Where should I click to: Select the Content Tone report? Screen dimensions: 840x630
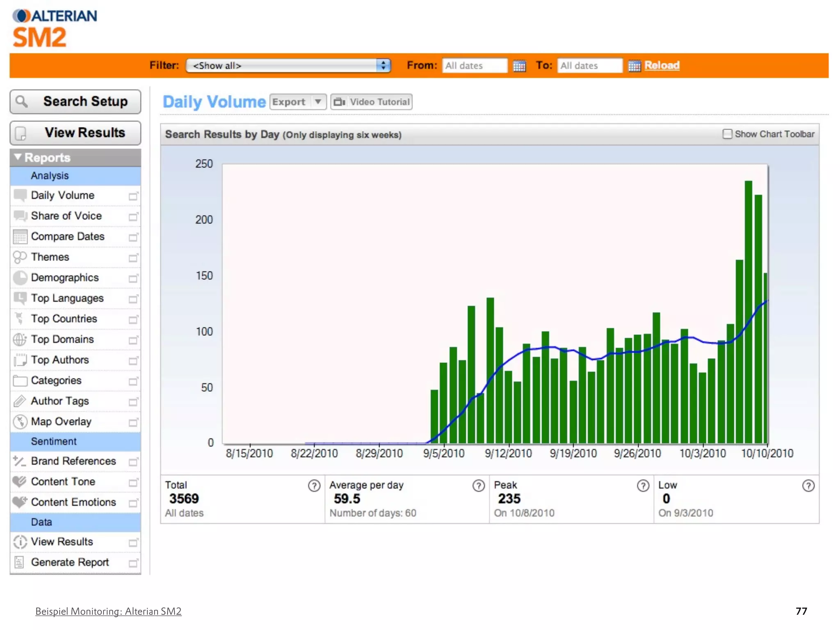point(63,481)
